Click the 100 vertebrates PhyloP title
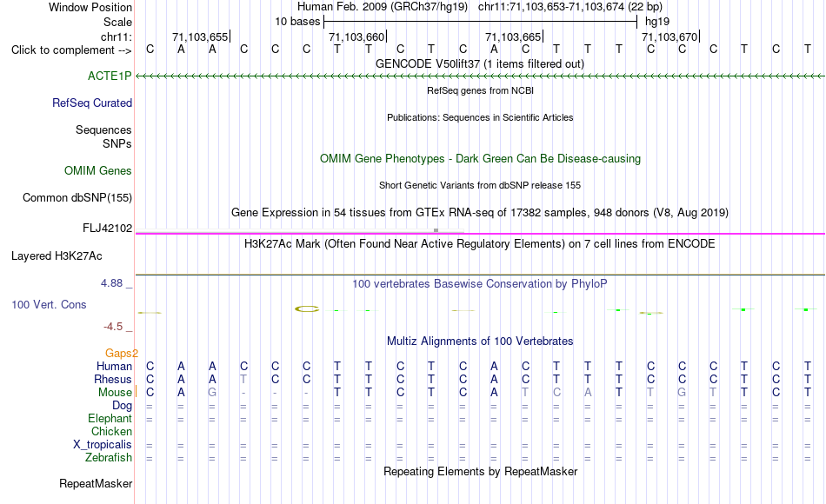Viewport: 826px width, 504px height. [480, 284]
